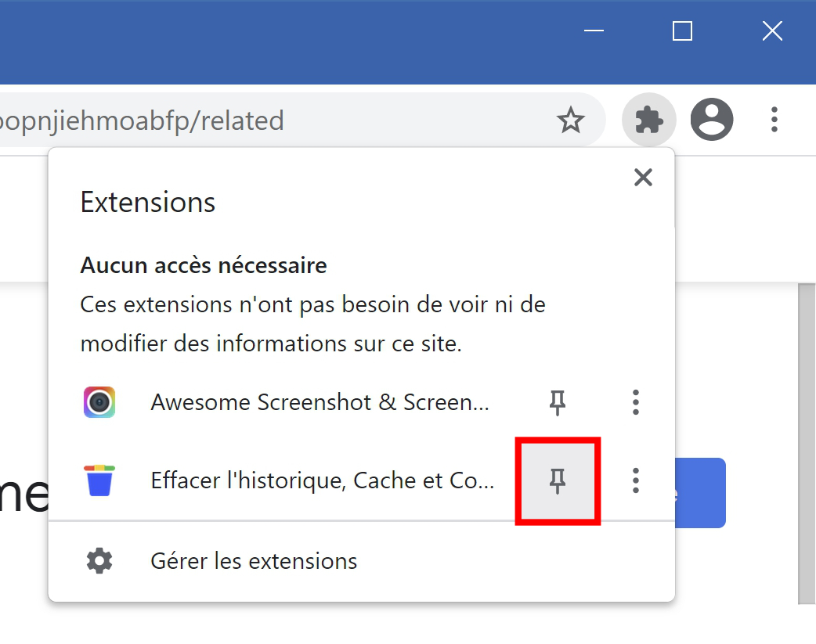Click the Extensions puzzle piece icon
816x644 pixels.
click(648, 120)
